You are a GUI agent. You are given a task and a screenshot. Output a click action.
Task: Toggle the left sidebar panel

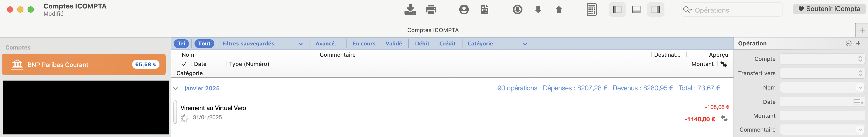[x=617, y=9]
